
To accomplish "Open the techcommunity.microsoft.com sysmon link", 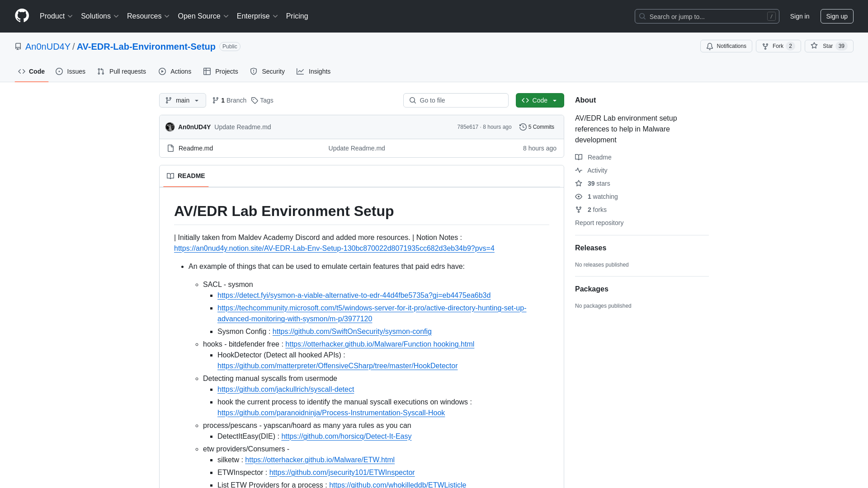I will tap(372, 314).
